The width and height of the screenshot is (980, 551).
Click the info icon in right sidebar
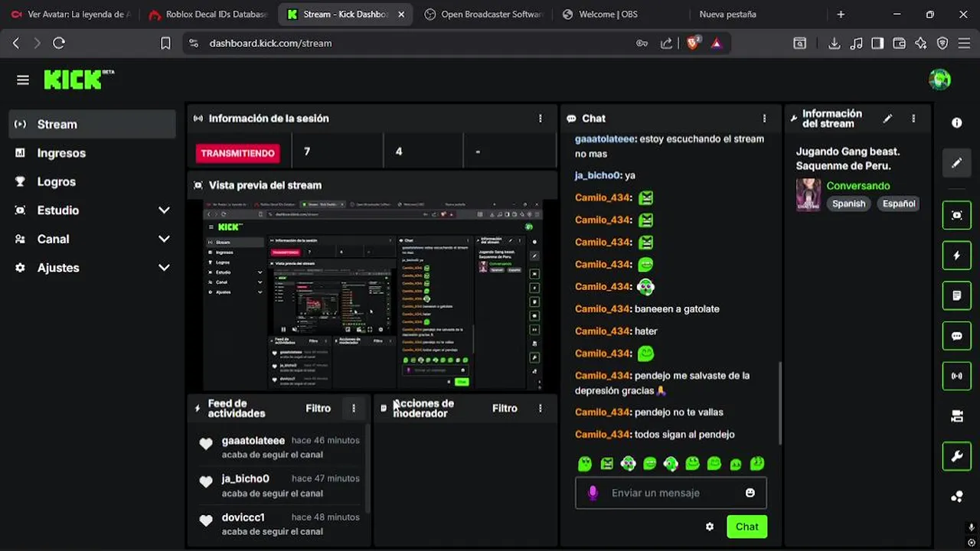coord(956,122)
